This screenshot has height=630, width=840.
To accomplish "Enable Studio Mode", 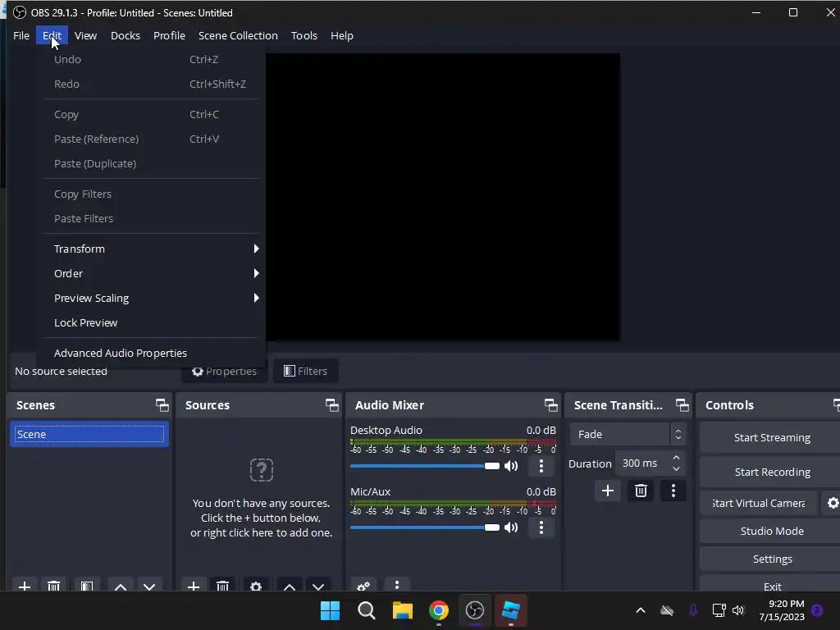I will coord(771,531).
